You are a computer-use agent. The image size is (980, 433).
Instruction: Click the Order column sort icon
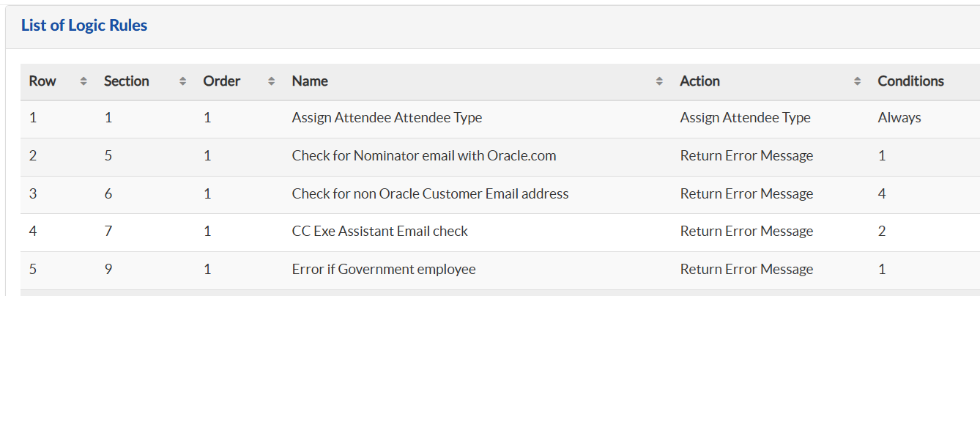(x=271, y=81)
